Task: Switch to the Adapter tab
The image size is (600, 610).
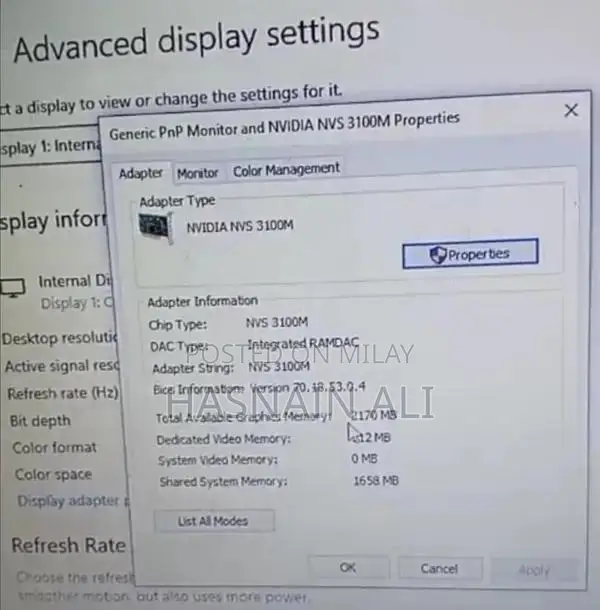Action: point(140,173)
